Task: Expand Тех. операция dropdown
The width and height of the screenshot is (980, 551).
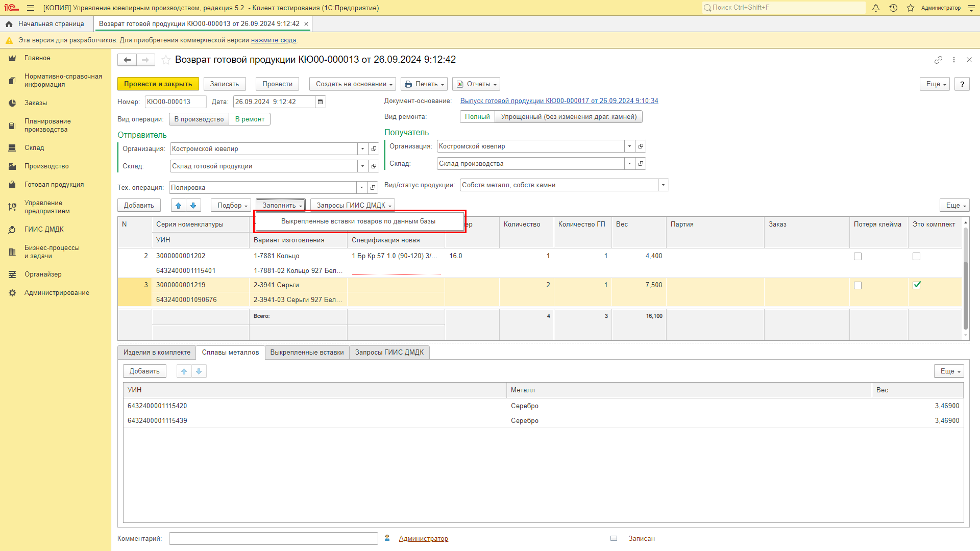Action: point(361,188)
